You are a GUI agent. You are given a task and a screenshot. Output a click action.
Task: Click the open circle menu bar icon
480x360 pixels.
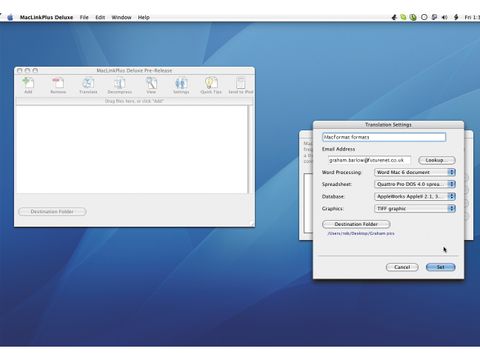tap(424, 17)
